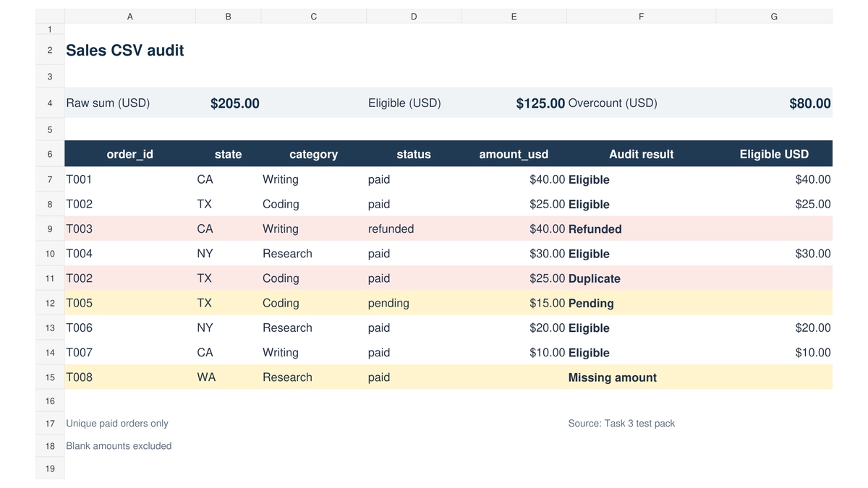868x488 pixels.
Task: Select the 'Refunded' audit result cell
Action: tap(641, 228)
